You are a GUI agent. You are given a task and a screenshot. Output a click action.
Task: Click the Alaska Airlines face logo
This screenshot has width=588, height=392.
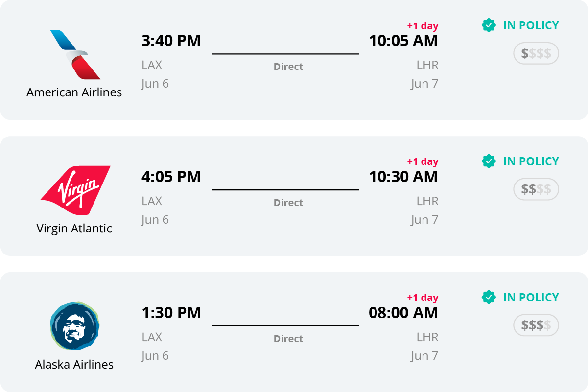click(75, 326)
